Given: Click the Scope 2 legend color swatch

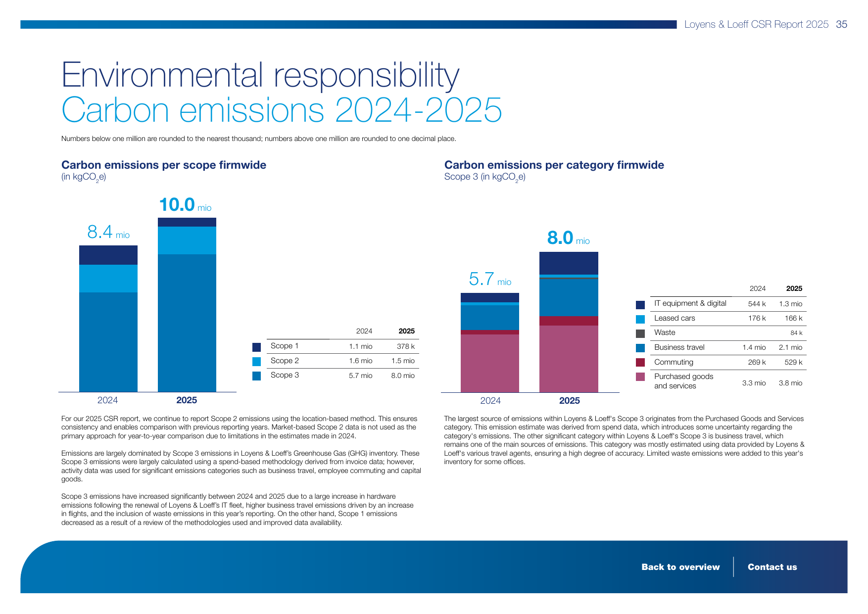Looking at the screenshot, I should [x=256, y=361].
